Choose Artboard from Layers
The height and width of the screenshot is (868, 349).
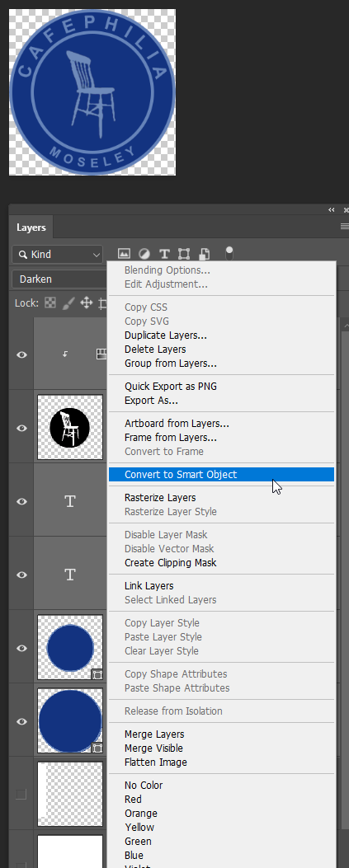[177, 424]
